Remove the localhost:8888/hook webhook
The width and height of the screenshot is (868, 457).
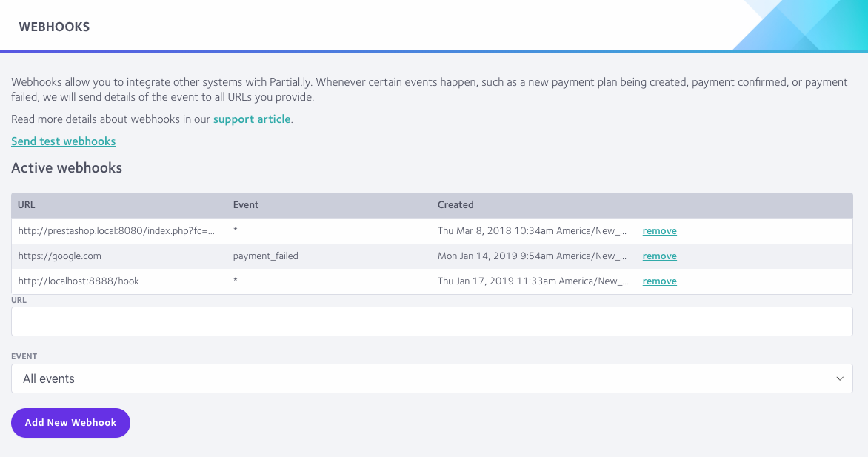659,281
